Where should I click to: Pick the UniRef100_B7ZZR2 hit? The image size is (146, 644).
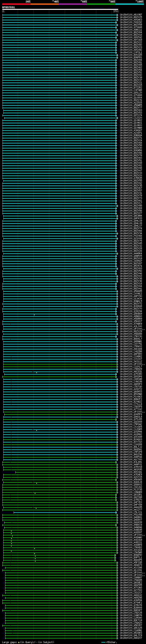coord(131,87)
